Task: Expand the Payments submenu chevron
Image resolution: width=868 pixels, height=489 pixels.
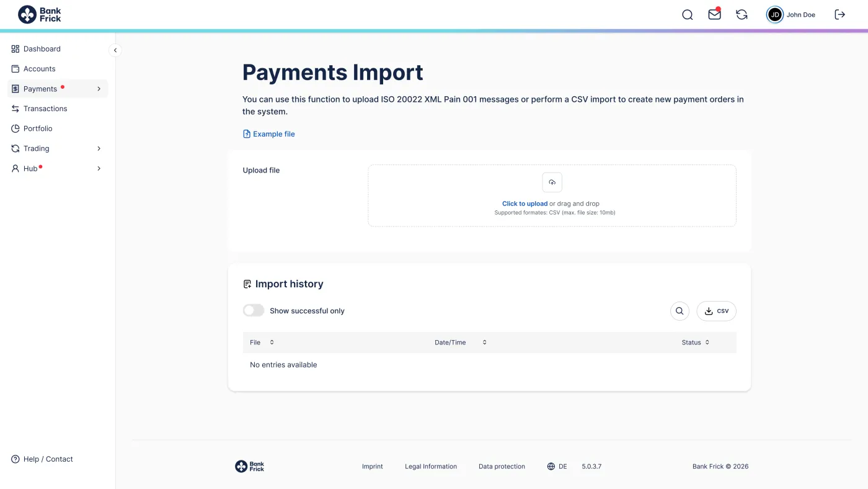Action: click(x=99, y=89)
